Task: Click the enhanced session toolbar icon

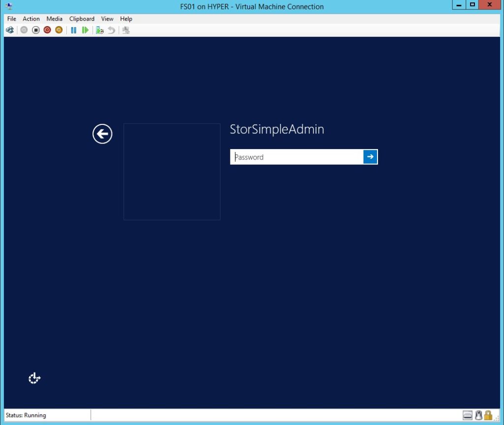Action: [x=126, y=30]
